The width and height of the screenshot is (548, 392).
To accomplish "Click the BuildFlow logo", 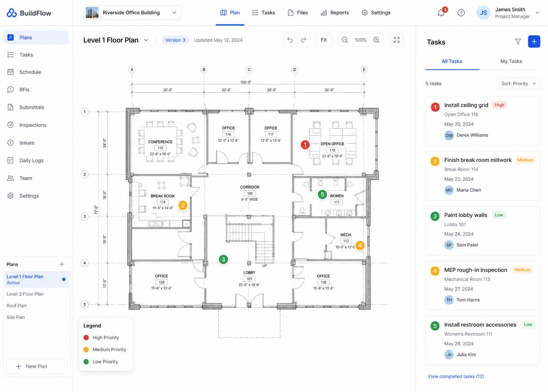I will pyautogui.click(x=29, y=13).
